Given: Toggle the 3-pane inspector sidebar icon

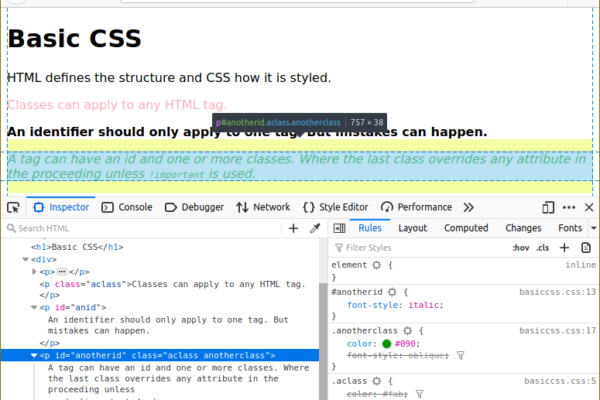Looking at the screenshot, I should tap(339, 229).
